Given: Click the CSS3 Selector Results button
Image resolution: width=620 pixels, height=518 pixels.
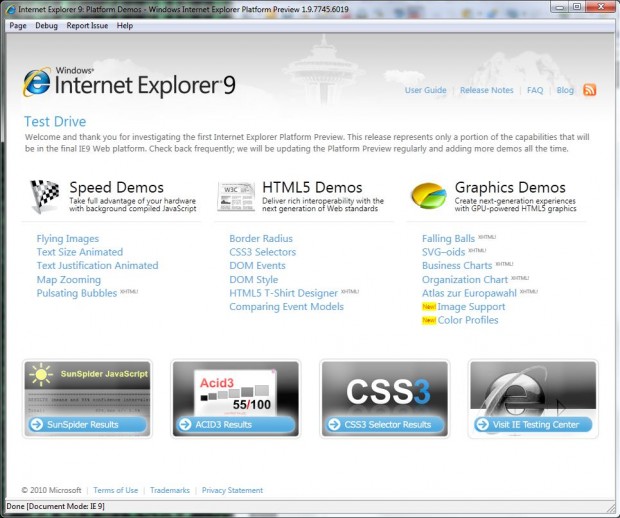Looking at the screenshot, I should click(x=385, y=424).
